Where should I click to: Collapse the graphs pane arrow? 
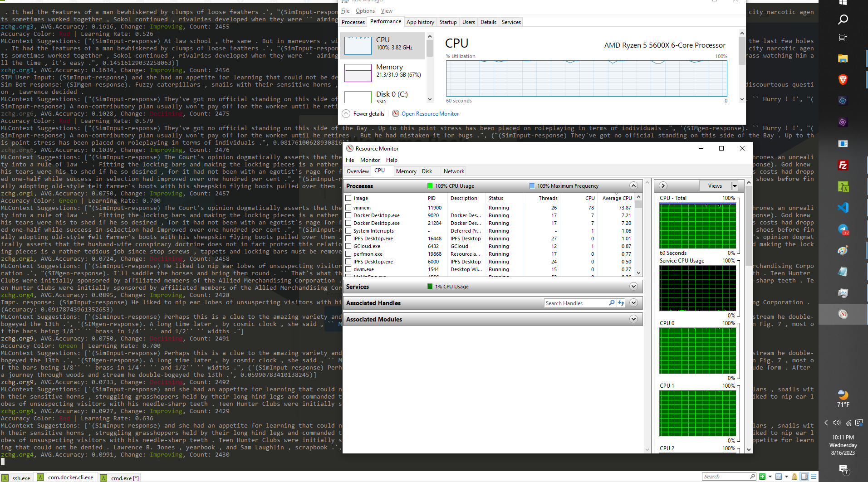[663, 185]
